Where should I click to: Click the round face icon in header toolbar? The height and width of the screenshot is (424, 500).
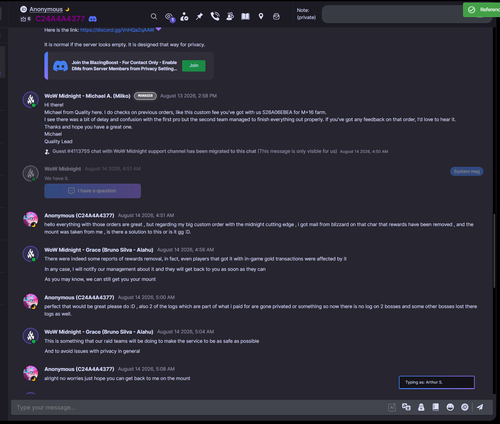click(x=276, y=16)
